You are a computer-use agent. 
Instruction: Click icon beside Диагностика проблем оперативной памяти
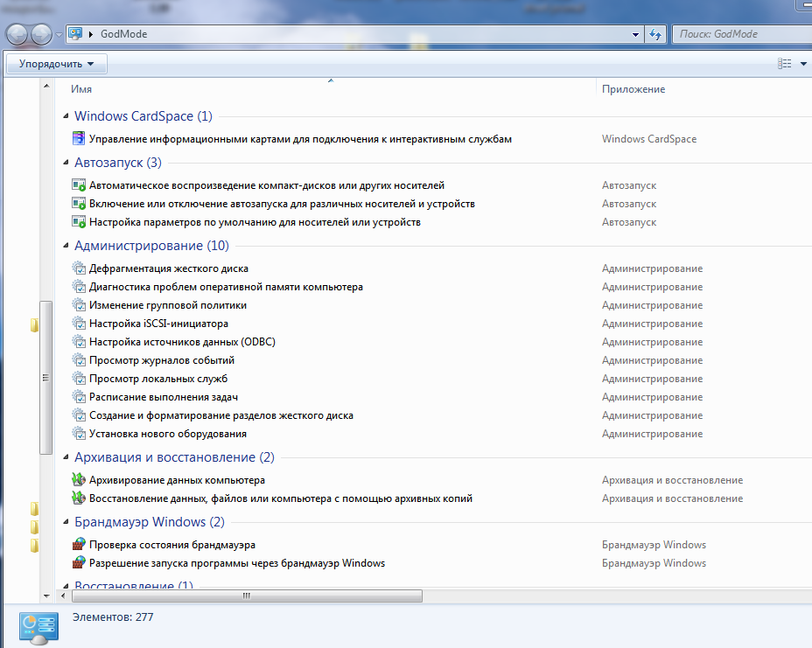[x=78, y=287]
